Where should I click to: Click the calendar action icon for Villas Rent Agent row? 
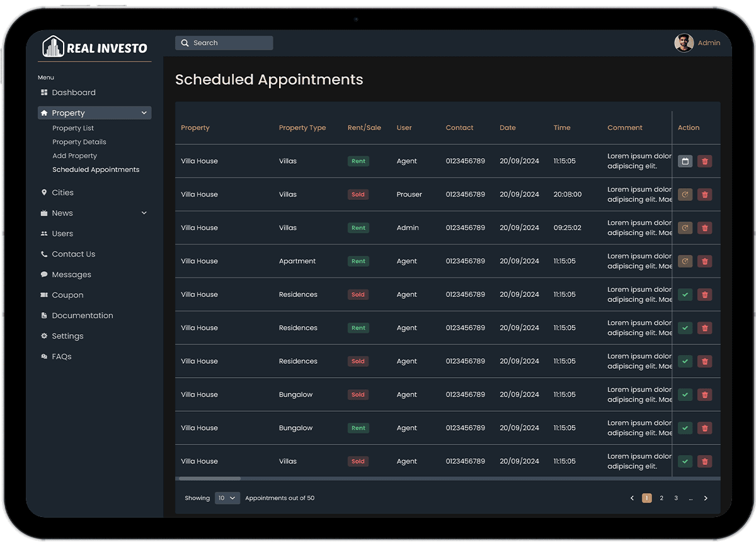(x=685, y=161)
